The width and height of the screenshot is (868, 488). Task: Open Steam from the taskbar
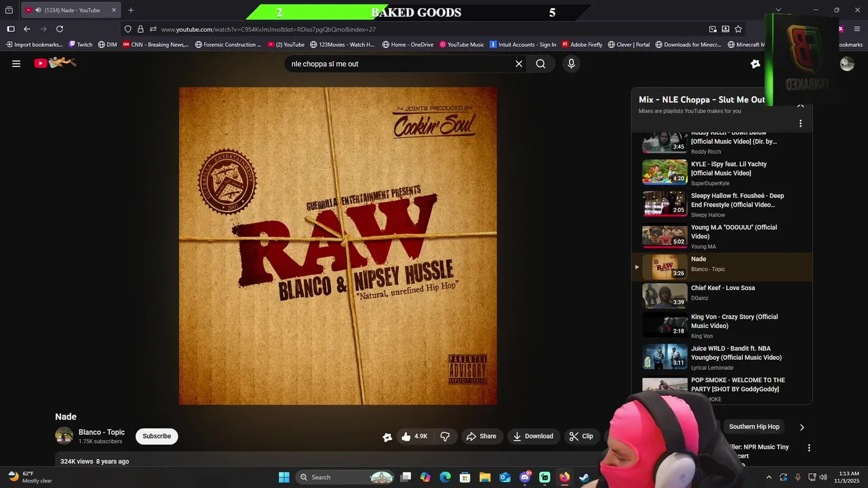(x=584, y=477)
